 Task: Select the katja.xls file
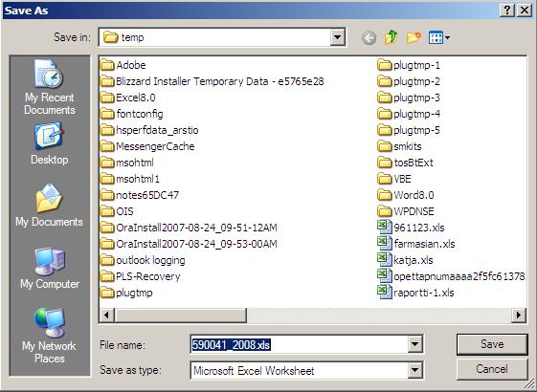[406, 260]
